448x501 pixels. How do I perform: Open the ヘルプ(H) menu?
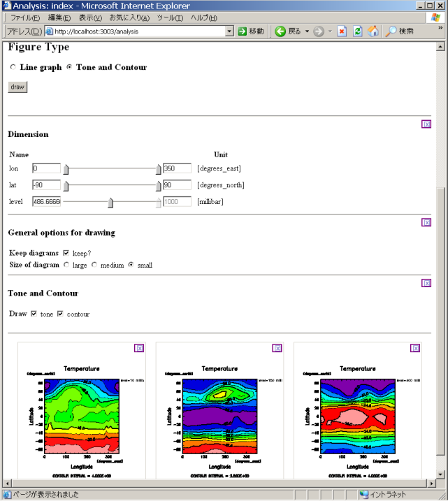coord(204,18)
